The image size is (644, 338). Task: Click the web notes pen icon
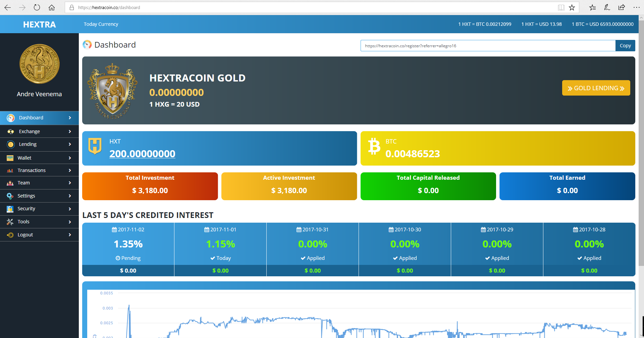tap(607, 7)
